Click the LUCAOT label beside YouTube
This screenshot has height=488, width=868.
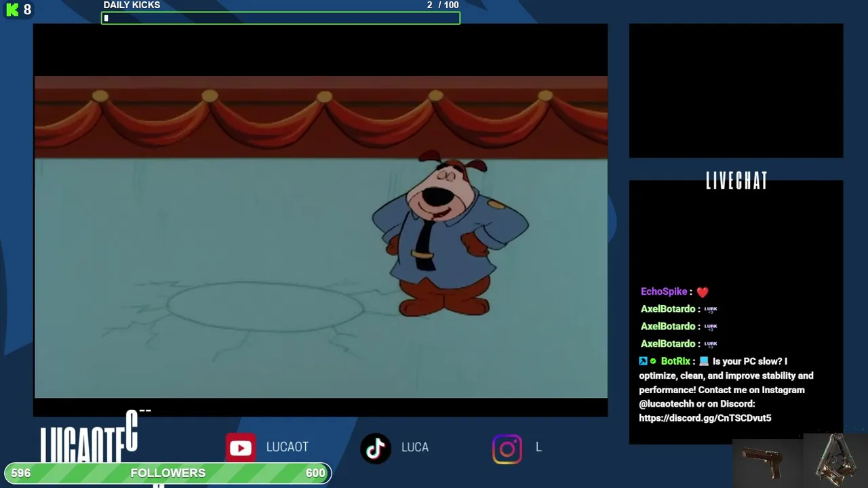coord(287,447)
